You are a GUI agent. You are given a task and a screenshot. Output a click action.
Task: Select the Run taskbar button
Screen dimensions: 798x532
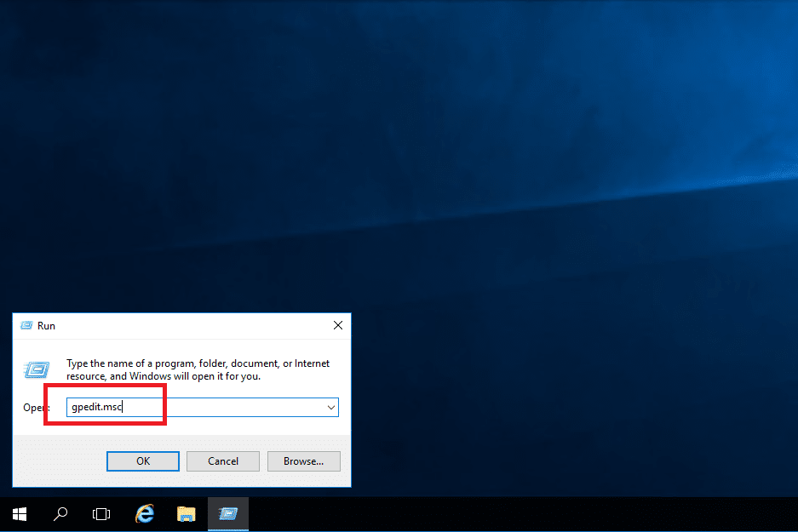click(228, 514)
